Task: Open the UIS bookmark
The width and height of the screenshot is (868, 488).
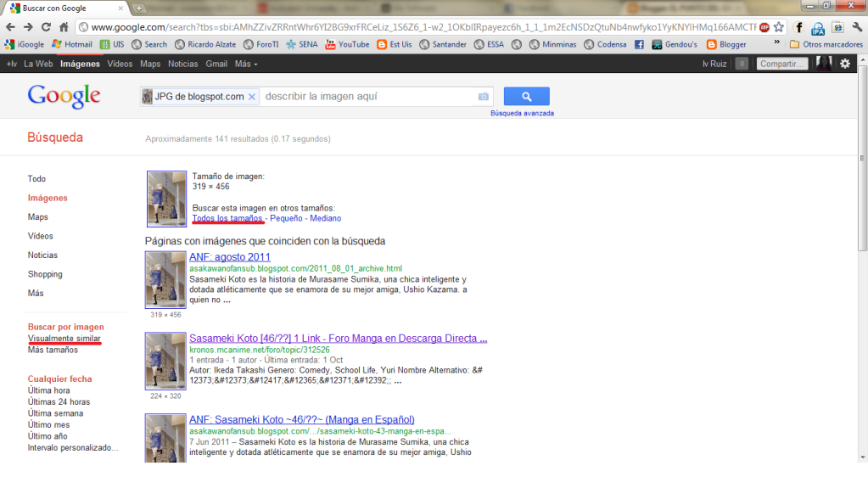Action: [x=112, y=44]
